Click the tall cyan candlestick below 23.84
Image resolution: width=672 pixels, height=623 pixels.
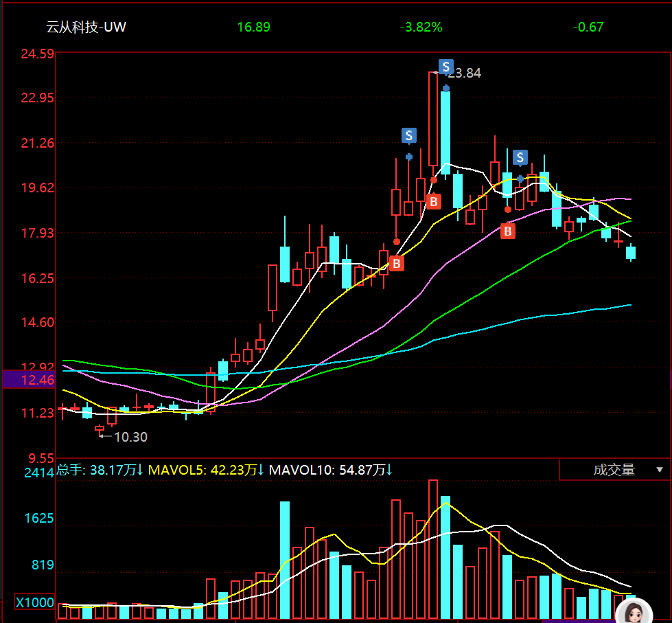click(445, 133)
